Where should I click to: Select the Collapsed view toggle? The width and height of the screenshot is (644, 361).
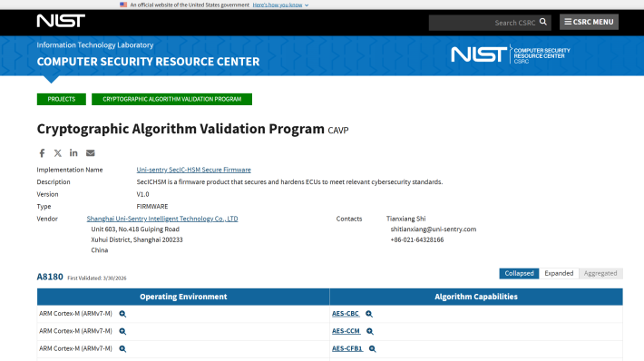tap(519, 274)
